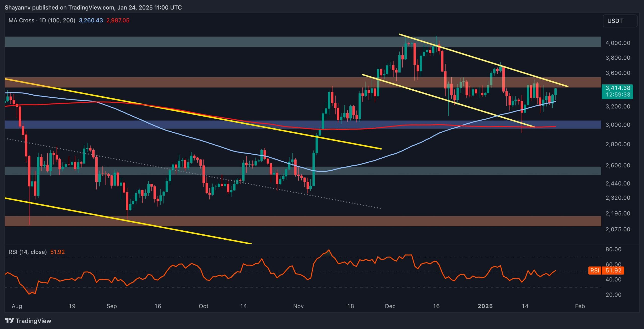Click the 80.00 RSI axis label
Screen dimensions: 644x329
613,249
